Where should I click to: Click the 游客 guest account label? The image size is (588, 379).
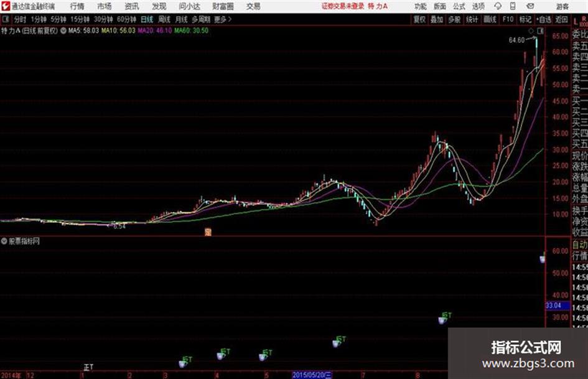click(x=562, y=6)
